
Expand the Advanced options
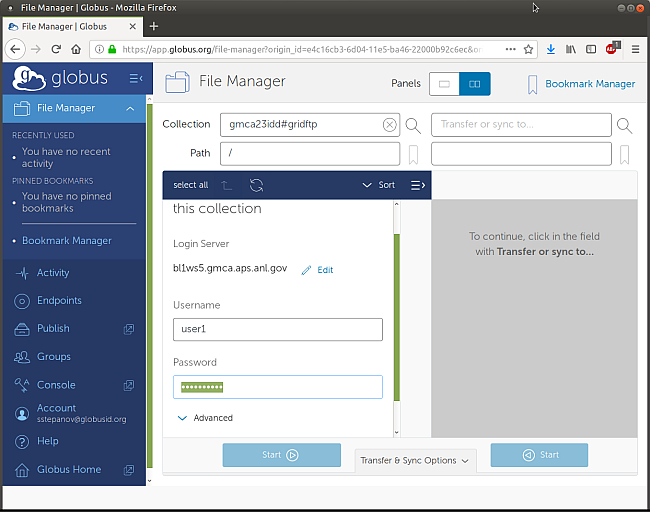pyautogui.click(x=205, y=418)
